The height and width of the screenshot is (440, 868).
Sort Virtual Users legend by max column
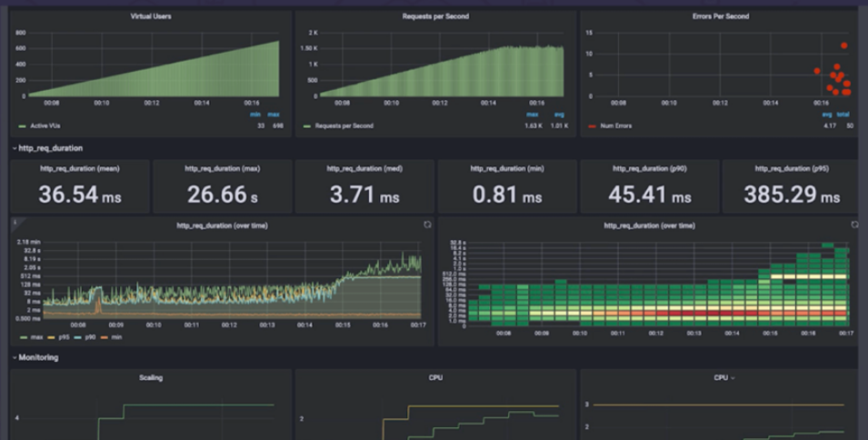pyautogui.click(x=274, y=115)
